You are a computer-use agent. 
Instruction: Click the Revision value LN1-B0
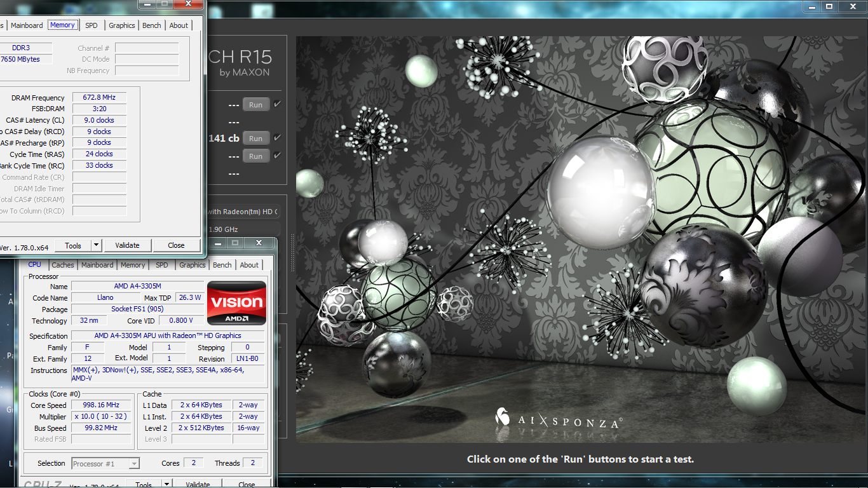[x=247, y=358]
